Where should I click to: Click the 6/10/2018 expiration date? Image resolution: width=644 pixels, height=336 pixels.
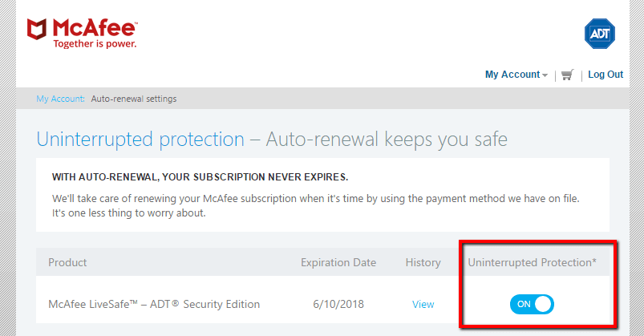click(338, 304)
